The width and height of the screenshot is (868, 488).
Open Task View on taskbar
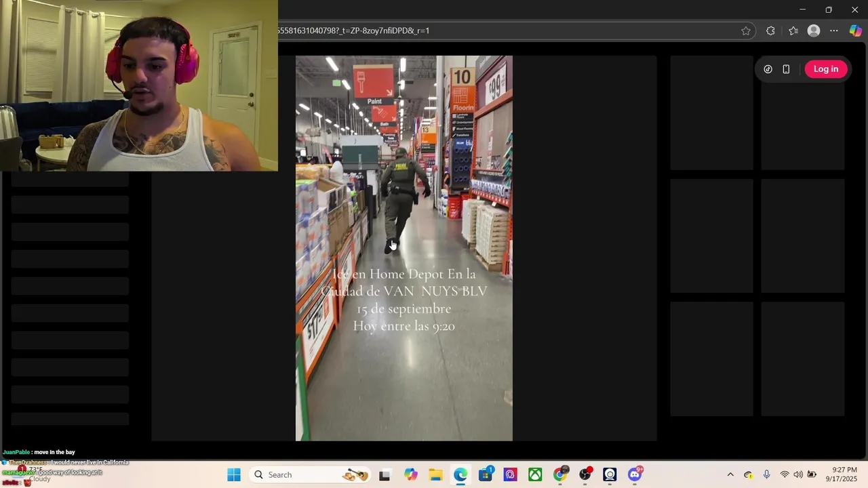[384, 475]
